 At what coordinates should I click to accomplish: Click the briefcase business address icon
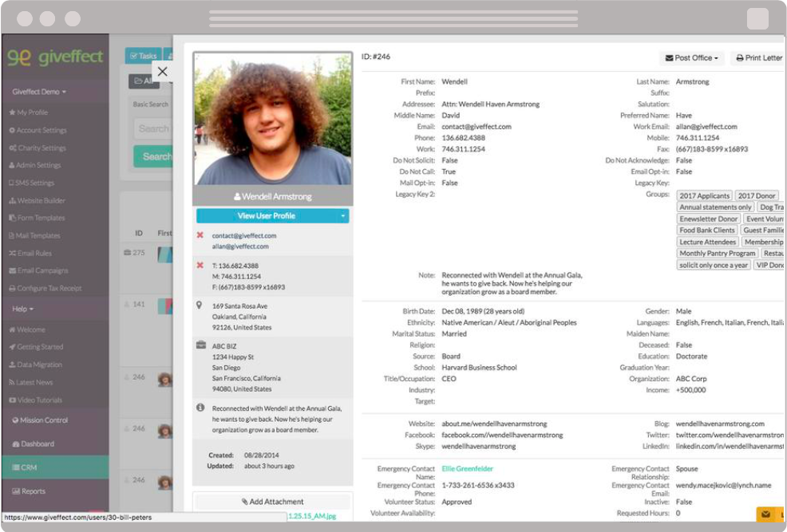pos(201,345)
